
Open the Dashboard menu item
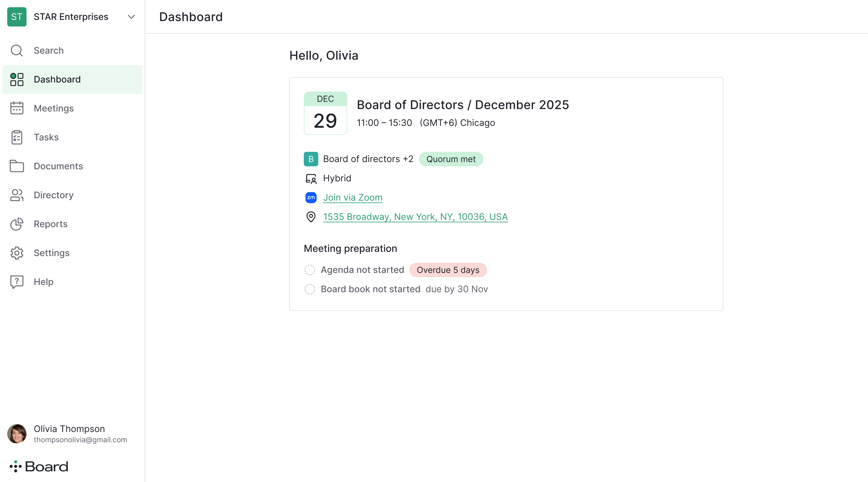57,80
